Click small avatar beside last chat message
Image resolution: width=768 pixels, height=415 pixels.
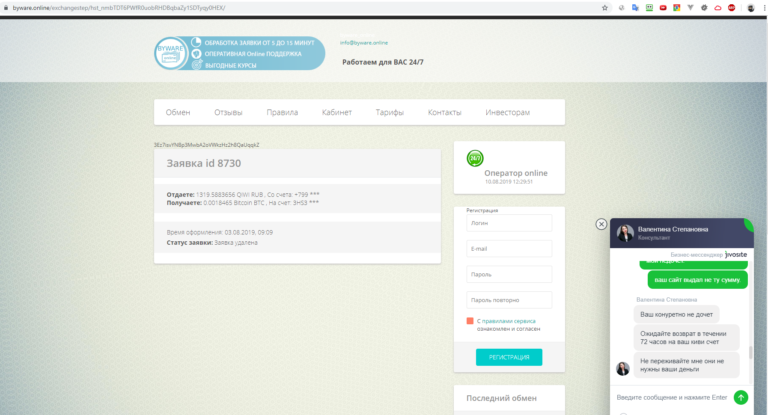pos(623,369)
